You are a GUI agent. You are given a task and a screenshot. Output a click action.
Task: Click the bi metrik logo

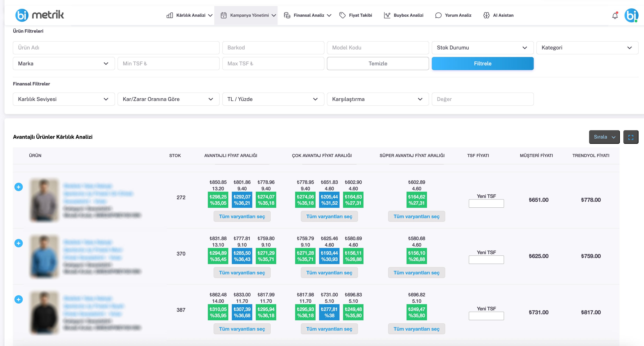(x=40, y=15)
